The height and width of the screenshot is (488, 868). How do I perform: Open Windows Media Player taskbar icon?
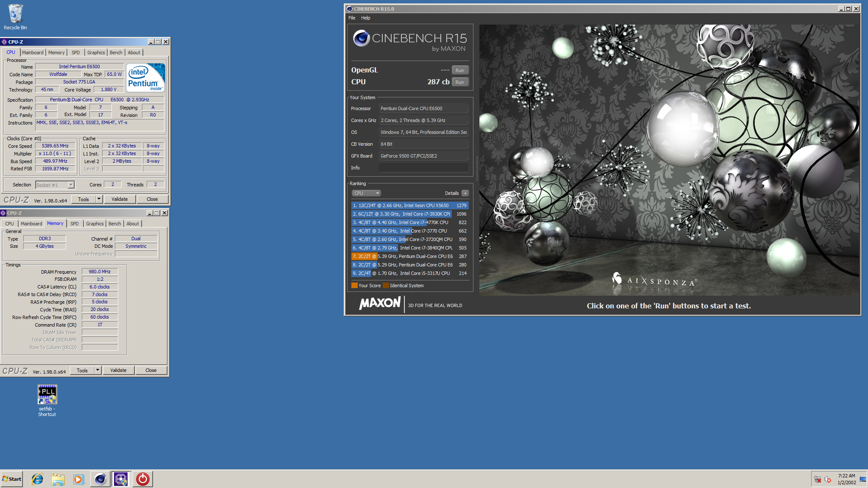(x=78, y=479)
